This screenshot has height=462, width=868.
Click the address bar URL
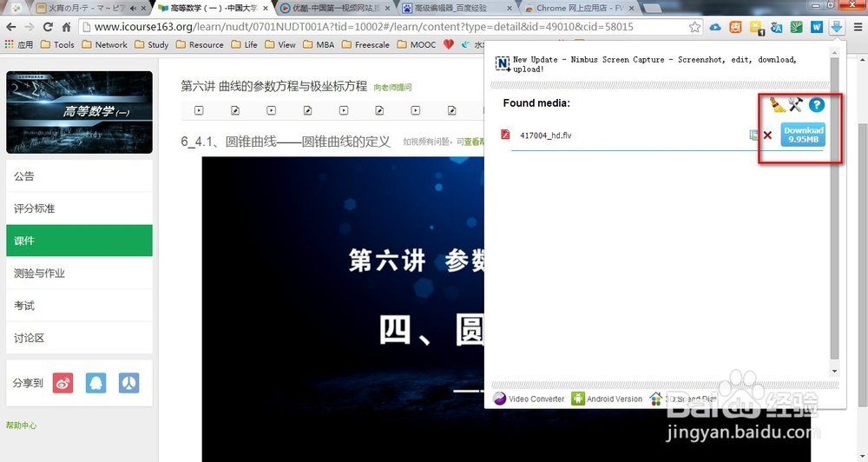click(x=364, y=27)
